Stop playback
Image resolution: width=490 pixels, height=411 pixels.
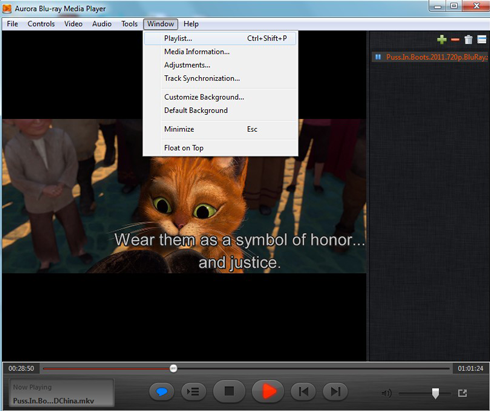229,391
